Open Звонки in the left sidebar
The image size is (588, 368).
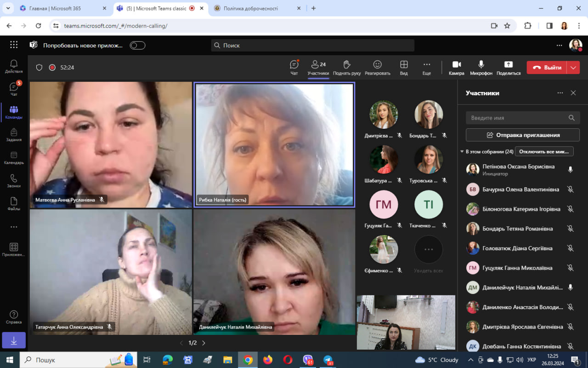click(x=14, y=181)
